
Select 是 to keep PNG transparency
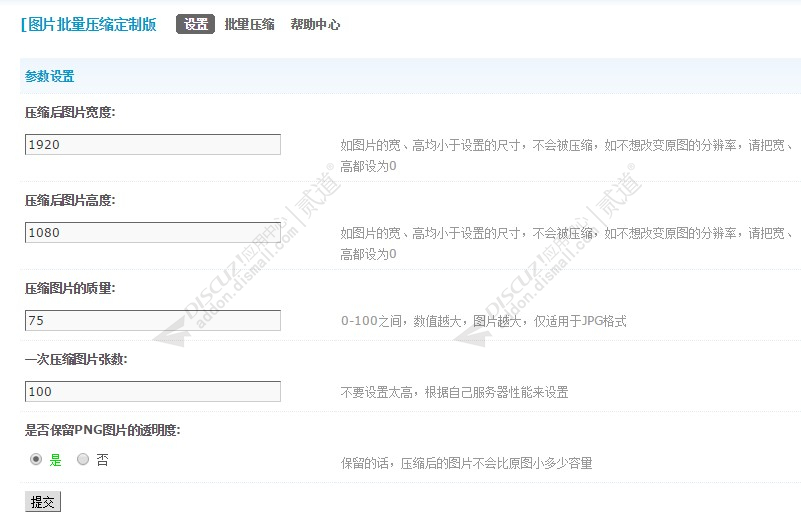coord(36,459)
